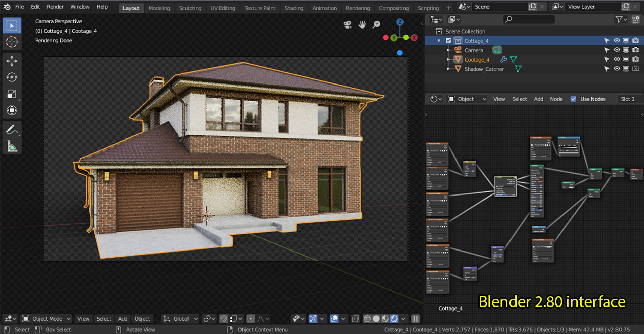
Task: Pick the Transform tool
Action: click(12, 110)
